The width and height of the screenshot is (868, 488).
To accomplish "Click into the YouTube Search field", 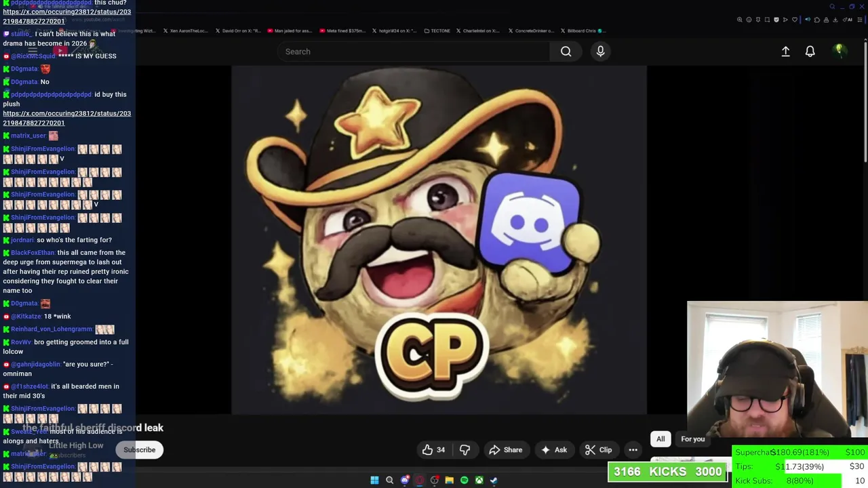I will (414, 52).
